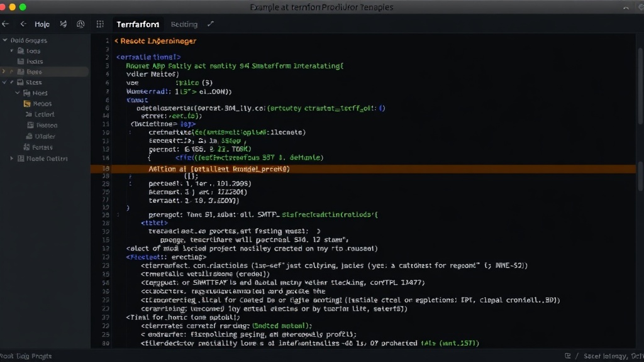Select the Ftaote Dettirt folder icon
The image size is (644, 362).
click(21, 158)
